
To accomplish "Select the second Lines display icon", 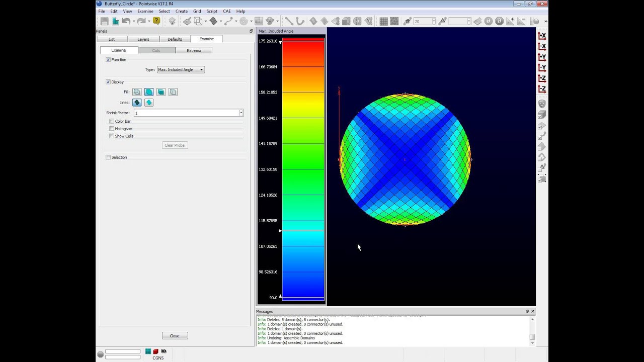I will (x=149, y=103).
